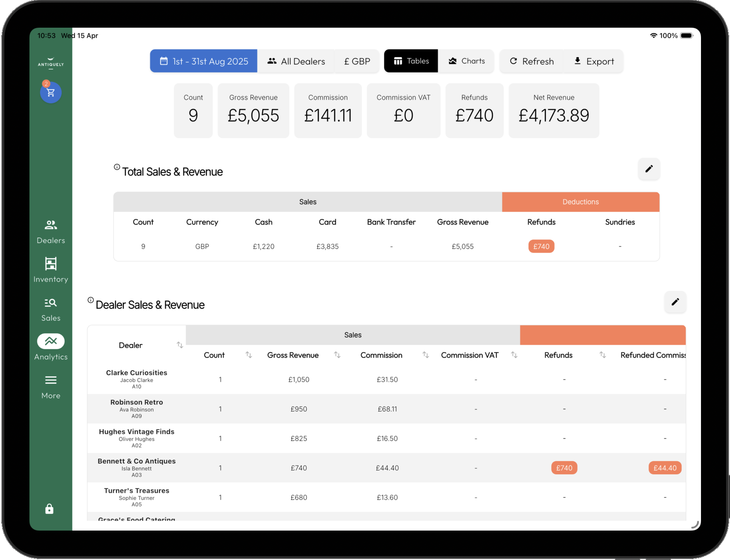Viewport: 730px width, 560px height.
Task: Open the More menu in sidebar
Action: point(51,387)
